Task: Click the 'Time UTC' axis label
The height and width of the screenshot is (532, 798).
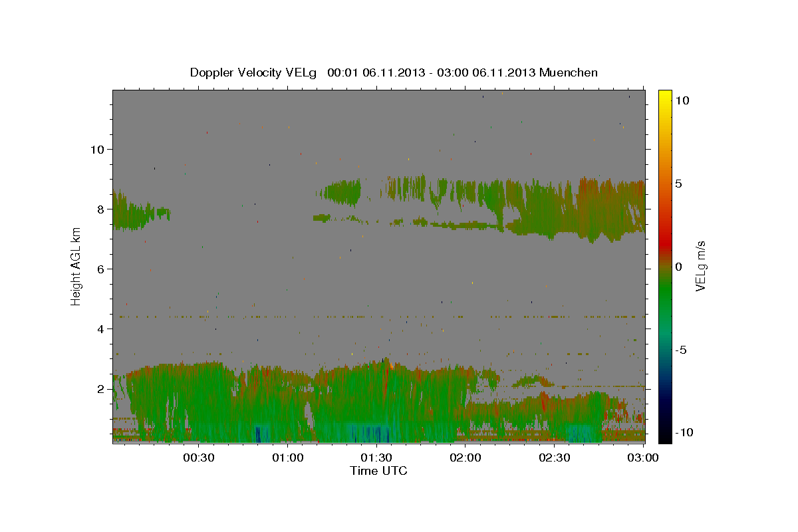Action: (378, 471)
